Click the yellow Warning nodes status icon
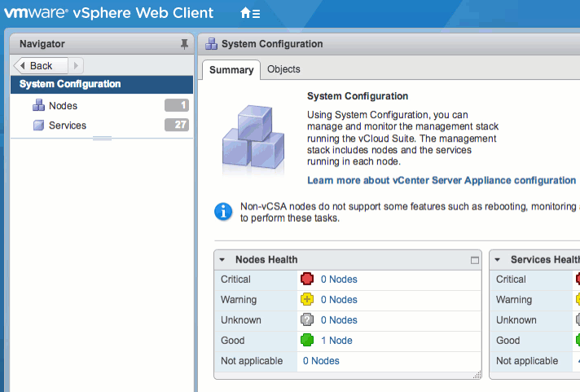This screenshot has width=580, height=392. pos(307,300)
